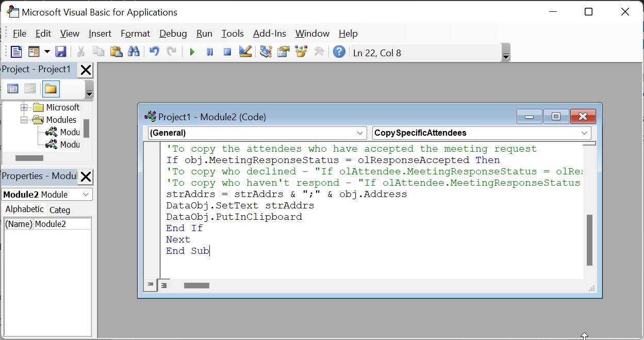
Task: Collapse the Modules folder tree node
Action: coord(24,120)
